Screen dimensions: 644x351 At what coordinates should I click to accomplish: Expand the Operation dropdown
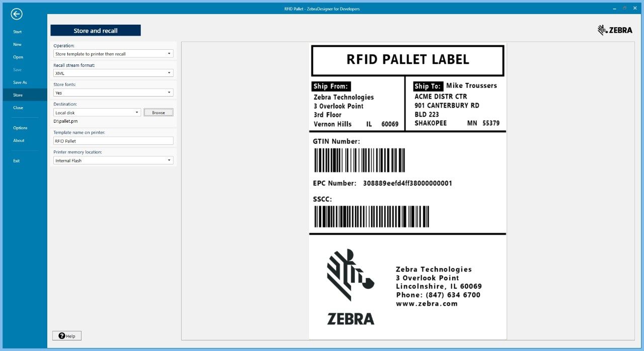[113, 53]
